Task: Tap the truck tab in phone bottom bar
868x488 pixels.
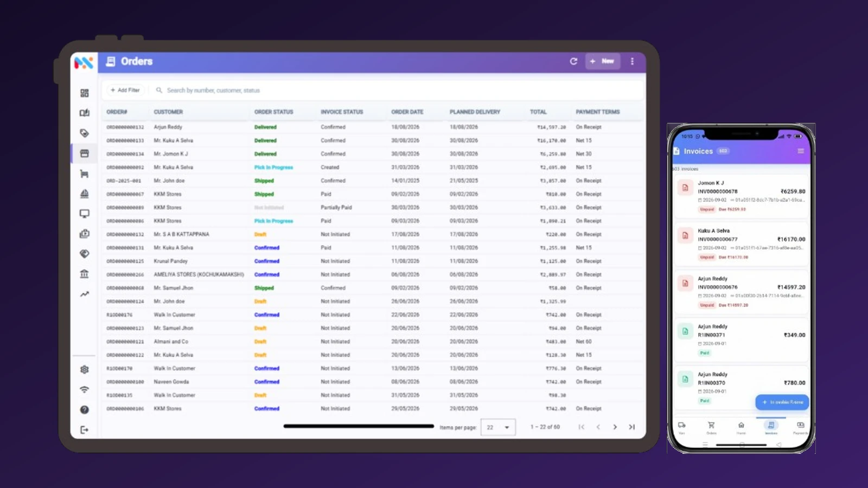Action: coord(682,427)
